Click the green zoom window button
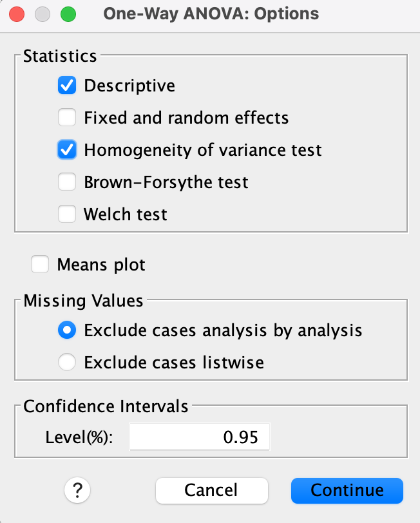The width and height of the screenshot is (420, 523). [x=66, y=14]
